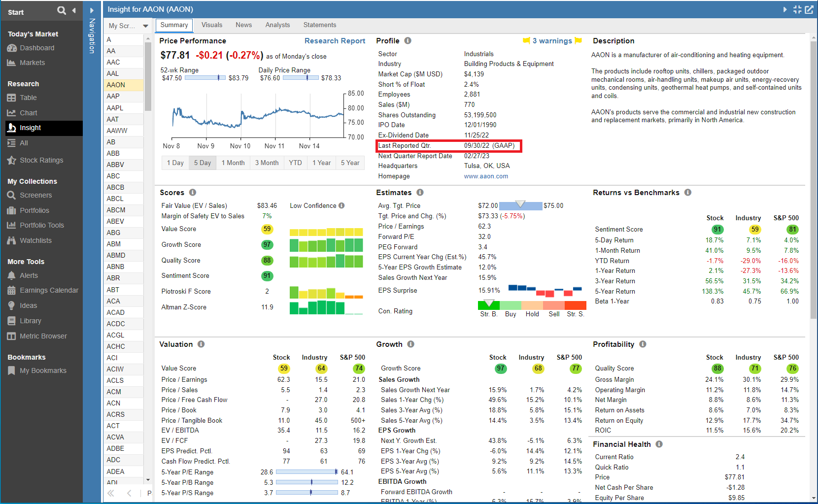Click the 3 warnings link

(552, 41)
